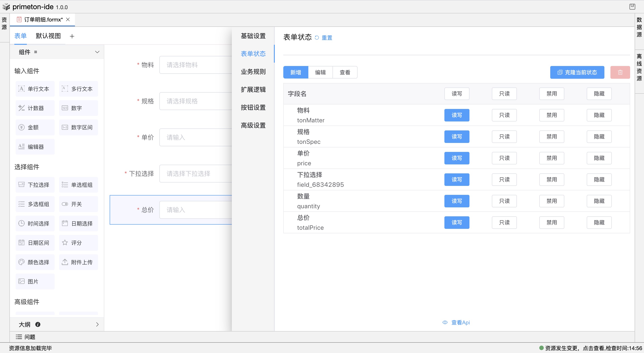Click the red delete state trash icon
The width and height of the screenshot is (644, 353).
click(620, 72)
